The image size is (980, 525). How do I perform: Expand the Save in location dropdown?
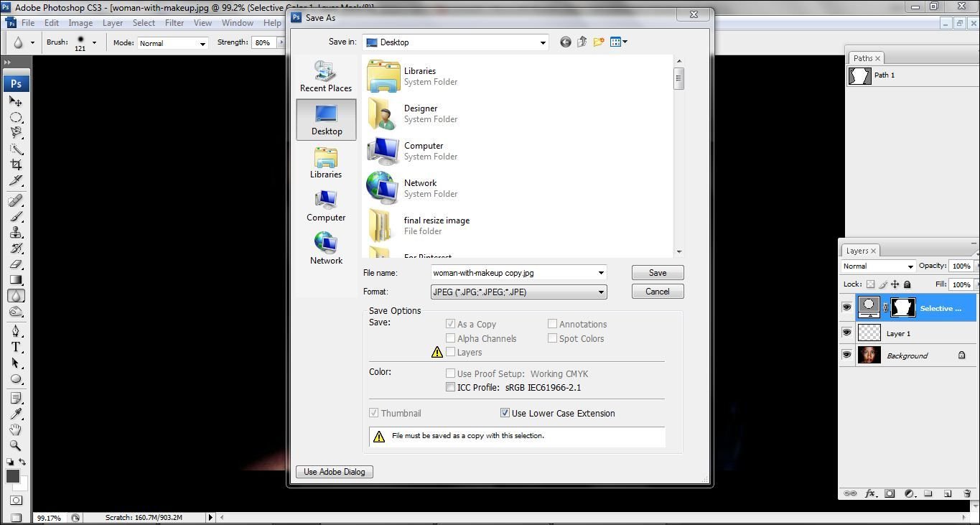542,42
